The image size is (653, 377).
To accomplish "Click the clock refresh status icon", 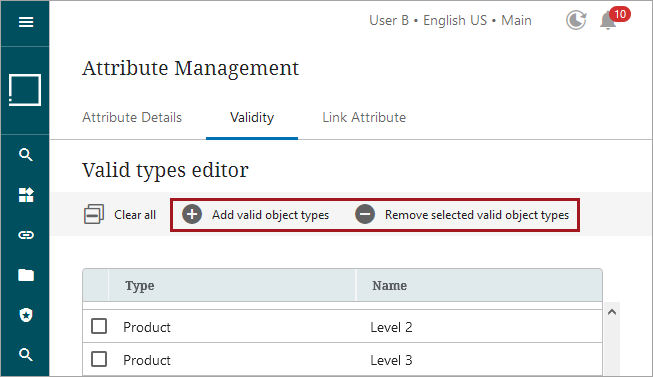I will point(576,20).
